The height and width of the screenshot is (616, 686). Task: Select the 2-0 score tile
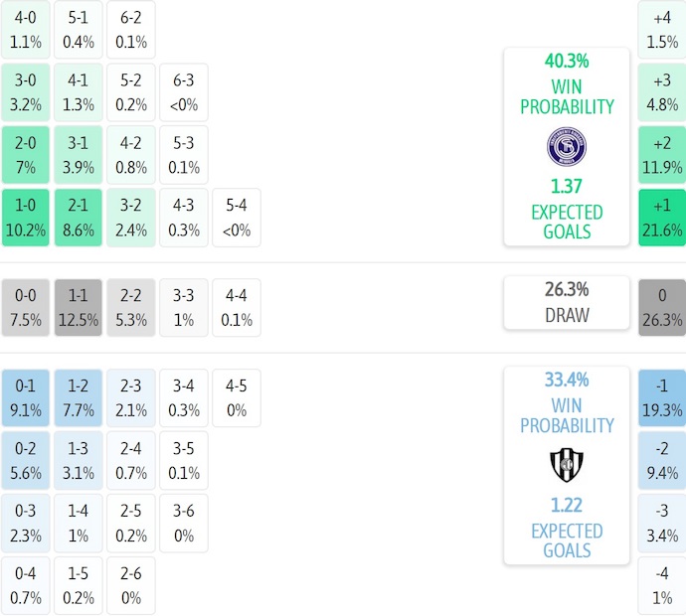coord(25,154)
